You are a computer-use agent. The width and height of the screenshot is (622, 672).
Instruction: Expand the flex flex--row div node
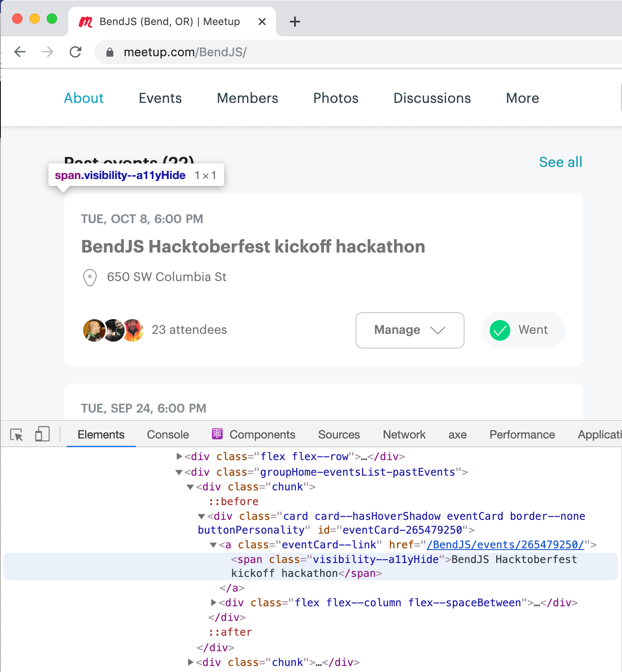click(179, 456)
